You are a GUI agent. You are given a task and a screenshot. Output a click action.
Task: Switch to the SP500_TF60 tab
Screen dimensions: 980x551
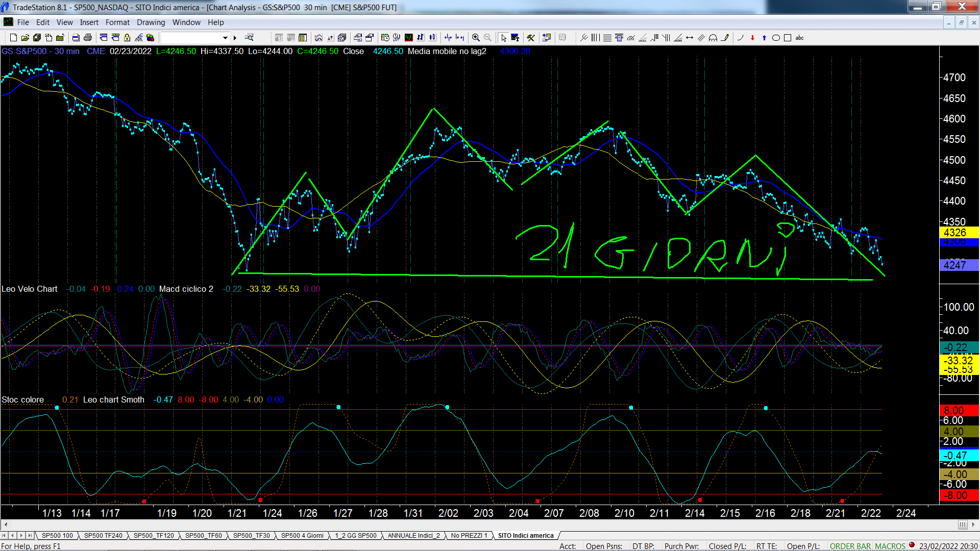point(203,535)
